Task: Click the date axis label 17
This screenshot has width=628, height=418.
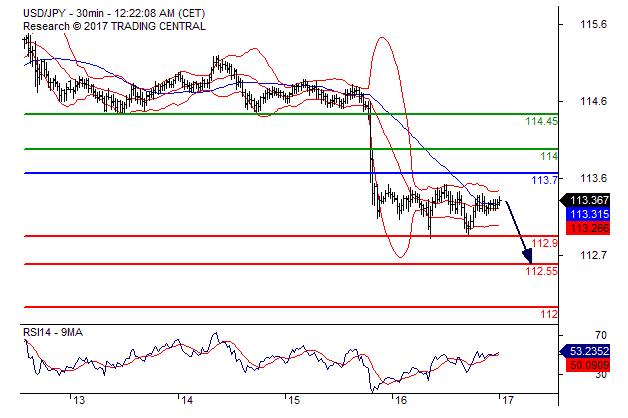Action: click(507, 400)
